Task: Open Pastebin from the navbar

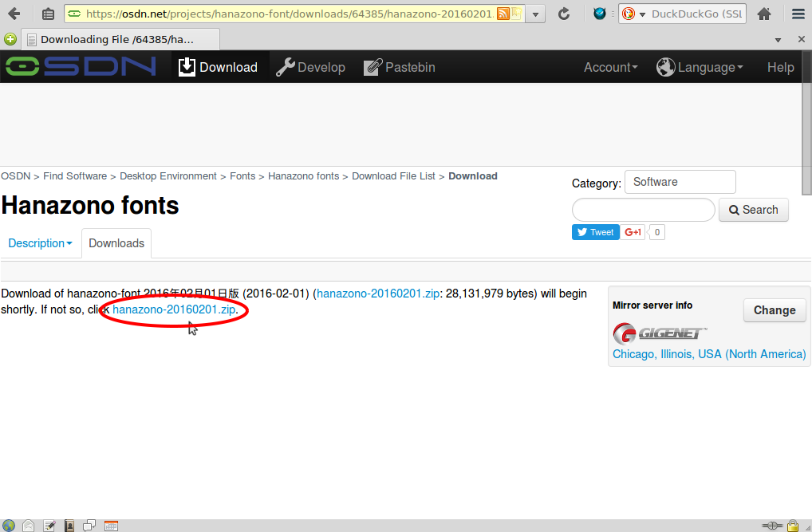Action: click(400, 67)
